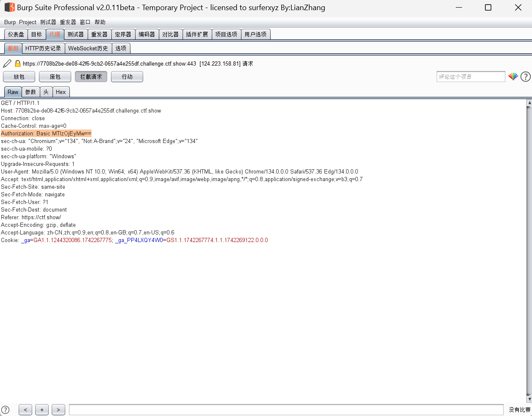This screenshot has height=416, width=532.
Task: Click the HTTPS padlock icon
Action: pyautogui.click(x=17, y=63)
